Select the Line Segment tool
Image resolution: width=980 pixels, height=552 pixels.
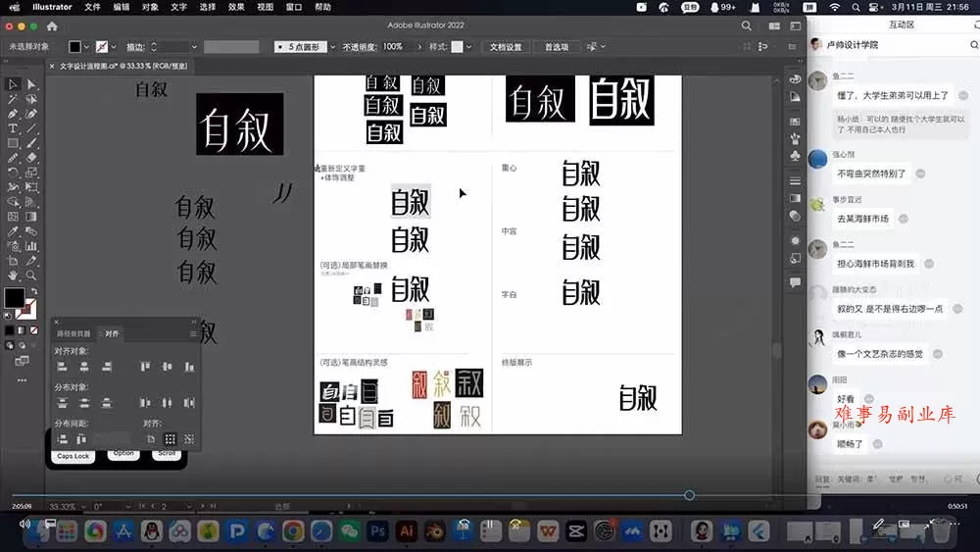[31, 128]
